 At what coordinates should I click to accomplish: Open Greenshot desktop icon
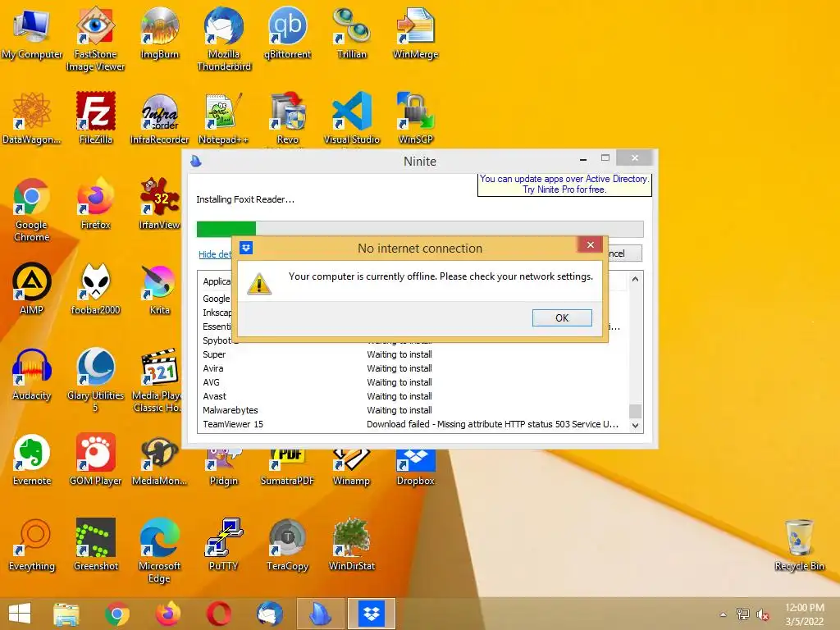pos(95,546)
